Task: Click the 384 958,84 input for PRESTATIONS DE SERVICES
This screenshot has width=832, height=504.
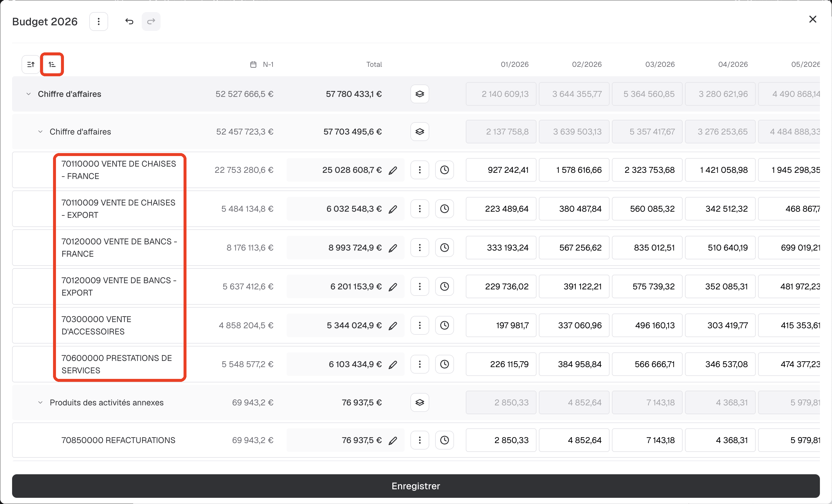Action: (x=574, y=364)
